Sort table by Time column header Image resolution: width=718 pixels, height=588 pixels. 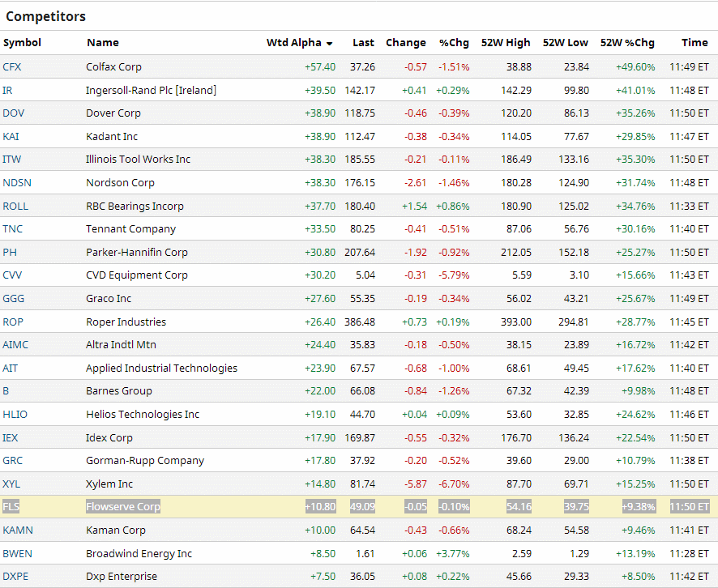(694, 43)
